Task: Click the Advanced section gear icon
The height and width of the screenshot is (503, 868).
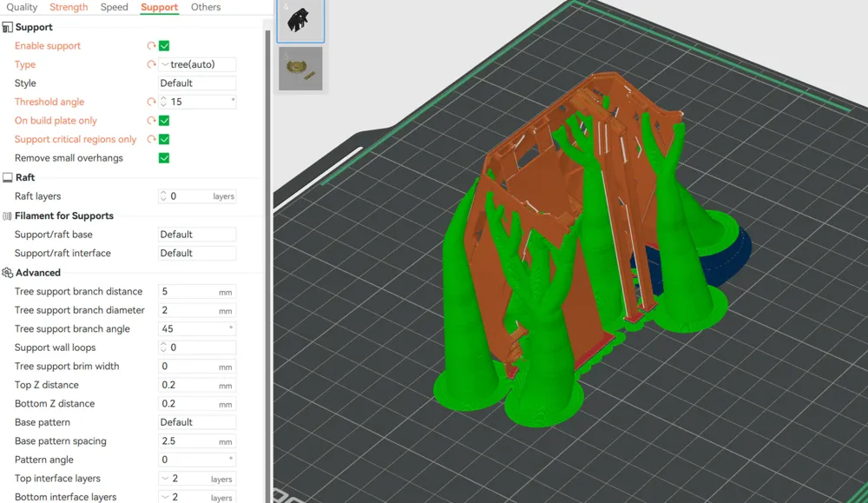Action: (x=7, y=273)
